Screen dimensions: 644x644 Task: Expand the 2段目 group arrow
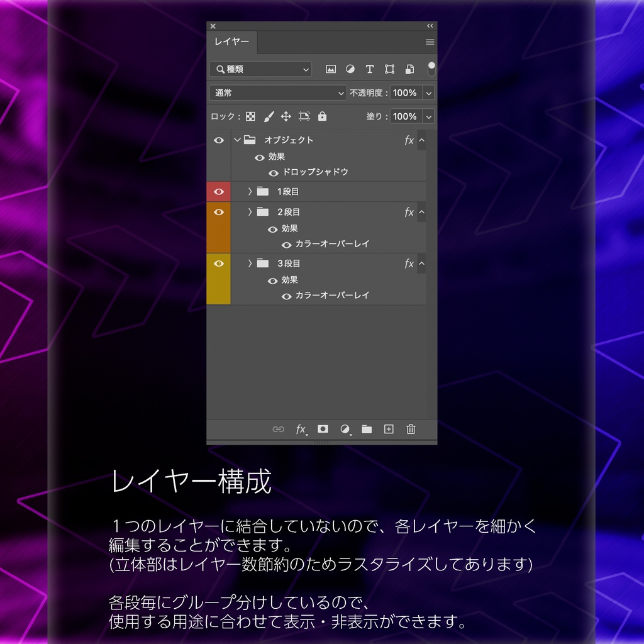[x=250, y=212]
